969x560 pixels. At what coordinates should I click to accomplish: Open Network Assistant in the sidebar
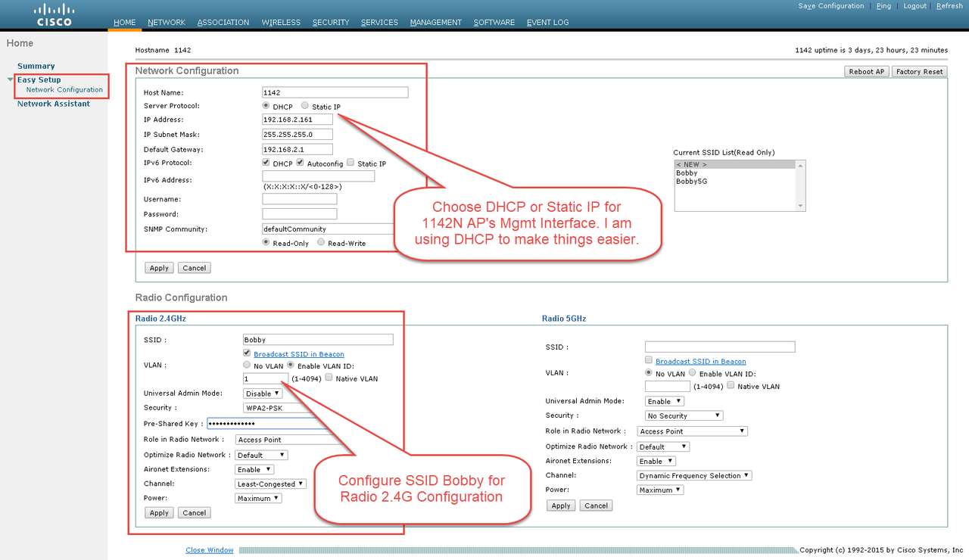point(54,104)
